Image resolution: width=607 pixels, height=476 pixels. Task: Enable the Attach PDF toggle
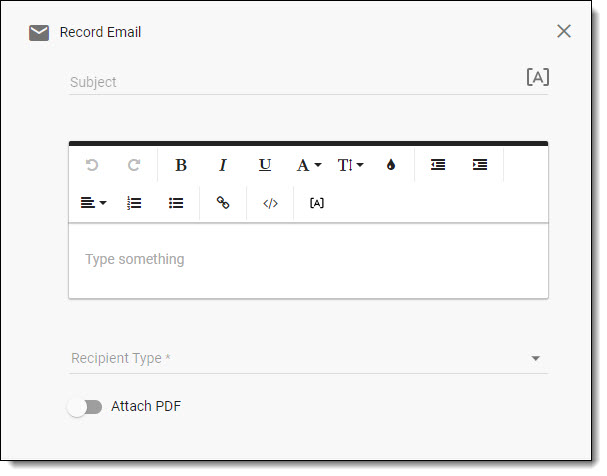[85, 407]
